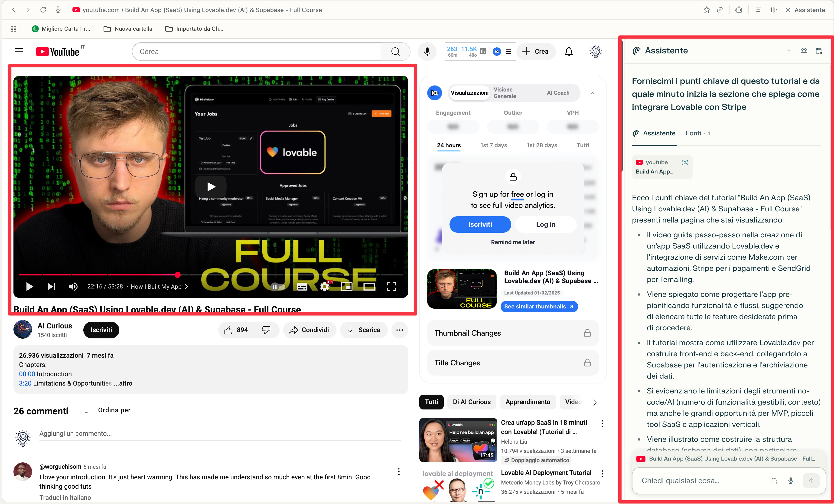This screenshot has height=504, width=834.
Task: Expand description with ...altro
Action: tap(123, 383)
